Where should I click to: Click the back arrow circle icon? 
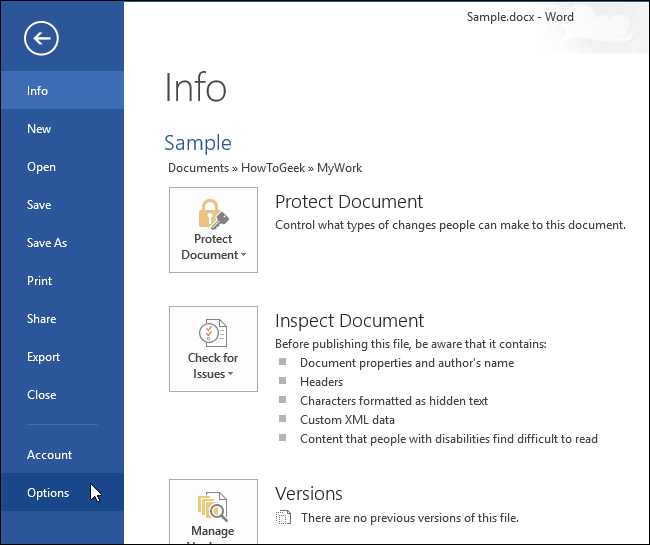(x=42, y=39)
